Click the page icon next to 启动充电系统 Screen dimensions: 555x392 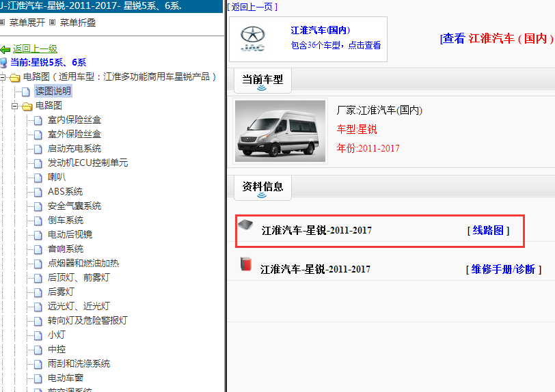(x=38, y=150)
